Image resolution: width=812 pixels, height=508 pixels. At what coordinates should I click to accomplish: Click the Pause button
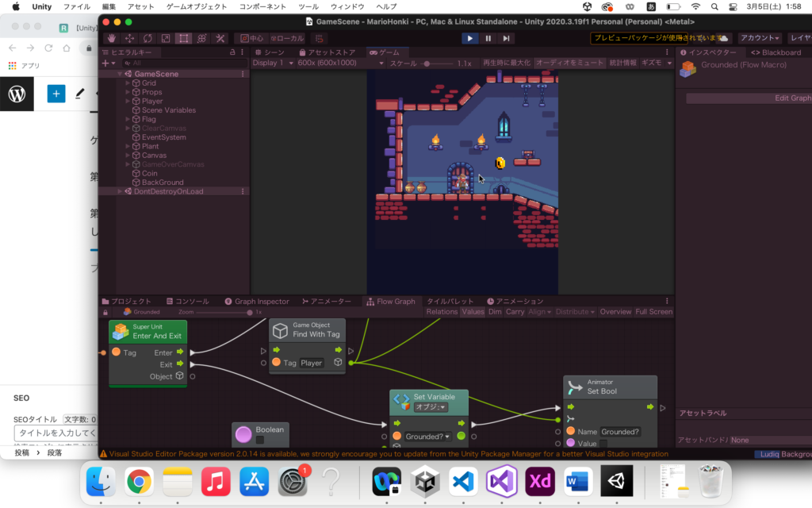point(488,38)
